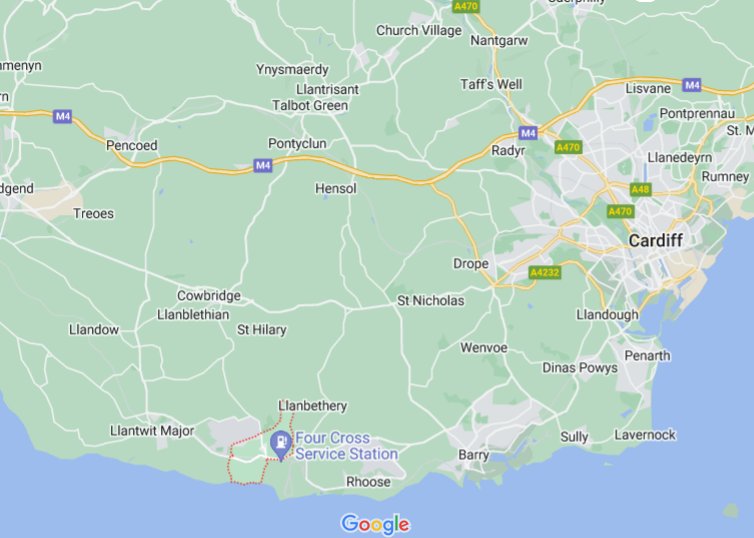This screenshot has height=538, width=754.
Task: Click the A470 shield above Cardiff label
Action: (x=620, y=211)
